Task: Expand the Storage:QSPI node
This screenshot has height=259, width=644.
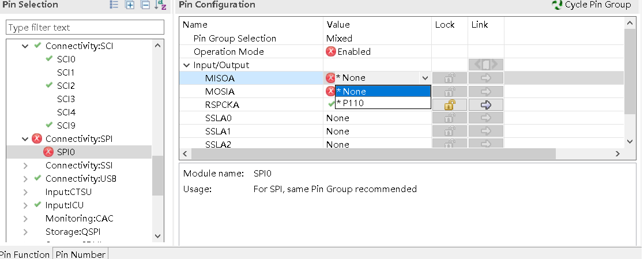Action: [25, 232]
